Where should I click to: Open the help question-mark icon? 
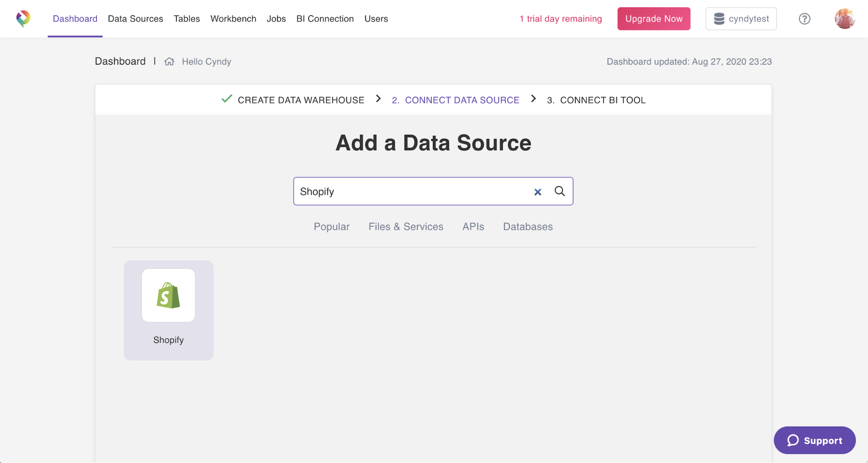804,19
